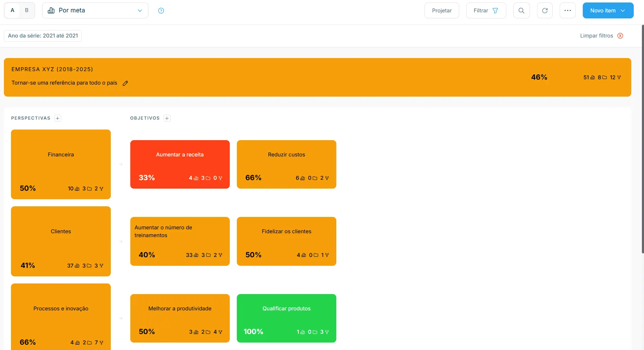This screenshot has width=644, height=350.
Task: Click the branch icon on the Reduzir custos card
Action: tap(327, 178)
